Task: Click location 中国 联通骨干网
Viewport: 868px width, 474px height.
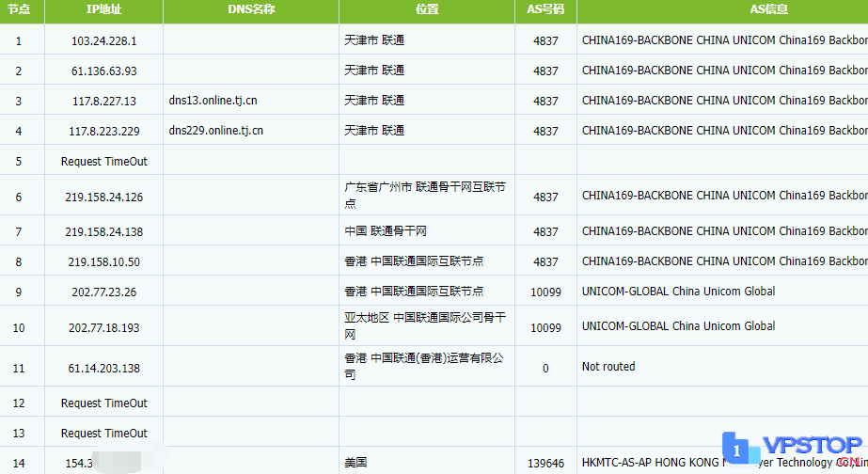Action: point(386,231)
